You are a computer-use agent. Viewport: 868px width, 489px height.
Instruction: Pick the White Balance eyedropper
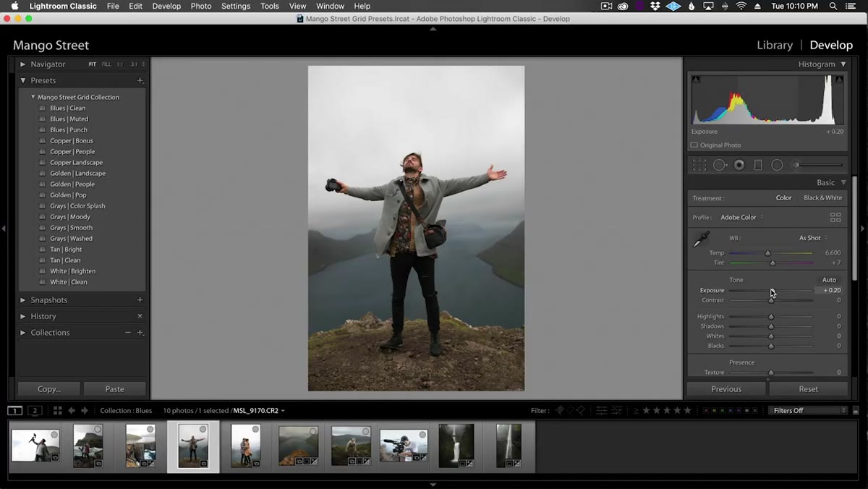701,239
